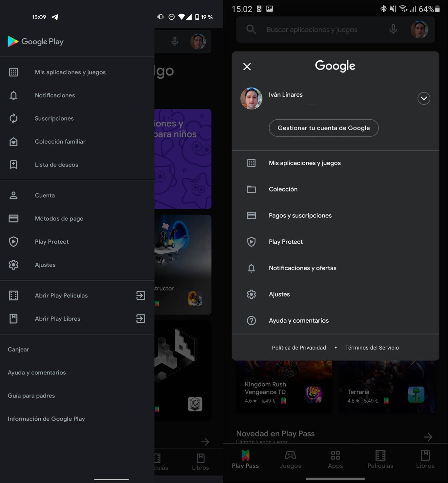Open Ajustes with the gear icon
Screen dimensions: 448x483
tap(13, 265)
